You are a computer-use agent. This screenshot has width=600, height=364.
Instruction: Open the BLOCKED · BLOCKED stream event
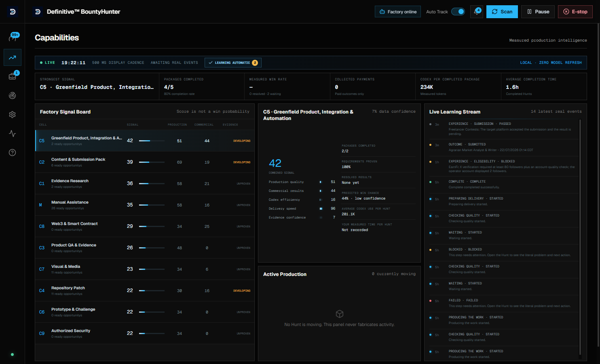point(504,252)
